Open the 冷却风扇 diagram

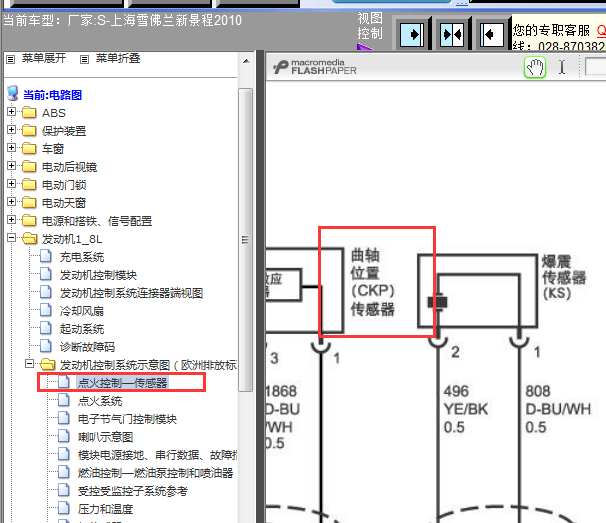point(82,311)
